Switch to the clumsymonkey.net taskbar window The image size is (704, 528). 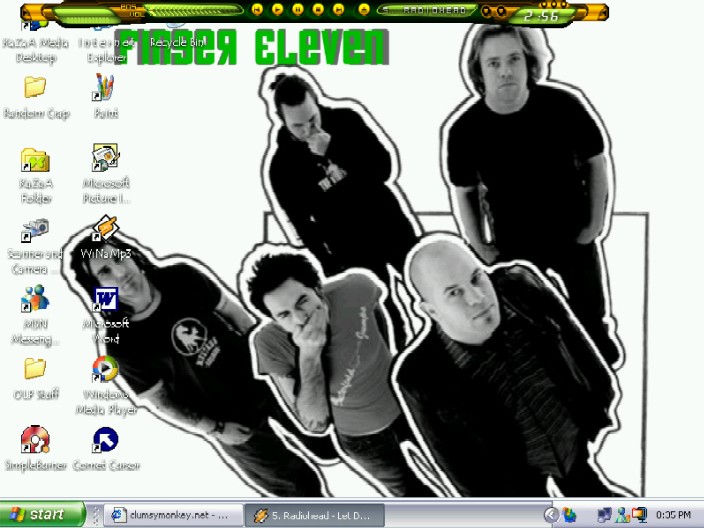tap(173, 515)
